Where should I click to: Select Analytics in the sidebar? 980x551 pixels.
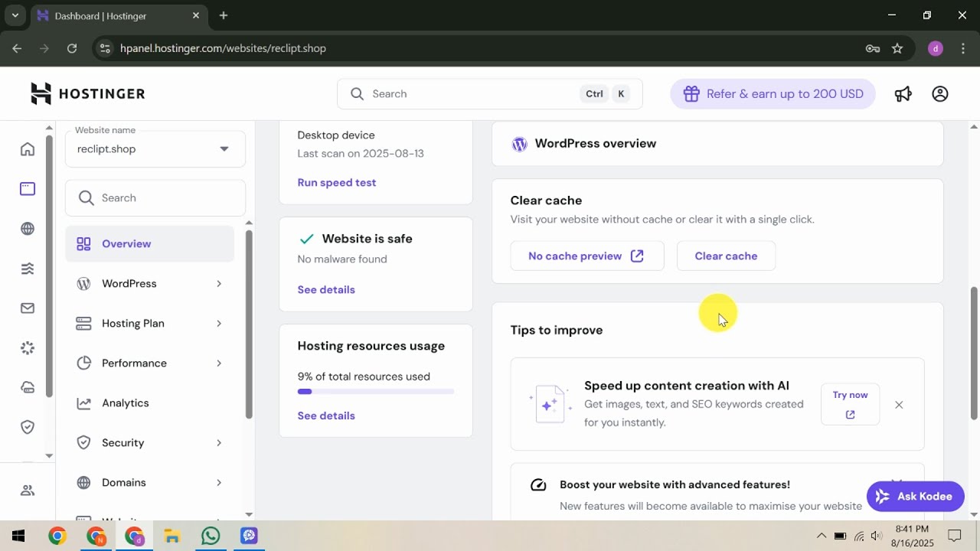click(x=150, y=403)
